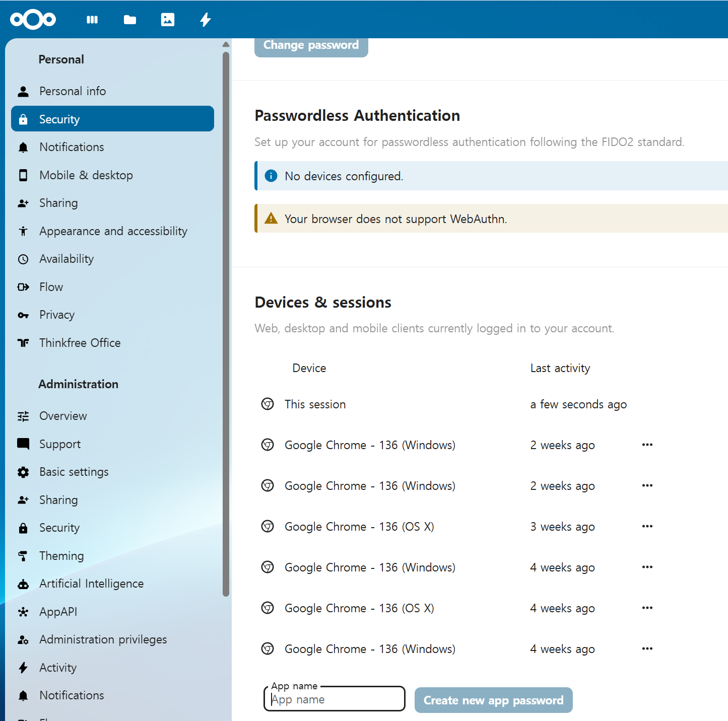
Task: Open actions menu for 4 weeks ago OS X session
Action: (647, 608)
